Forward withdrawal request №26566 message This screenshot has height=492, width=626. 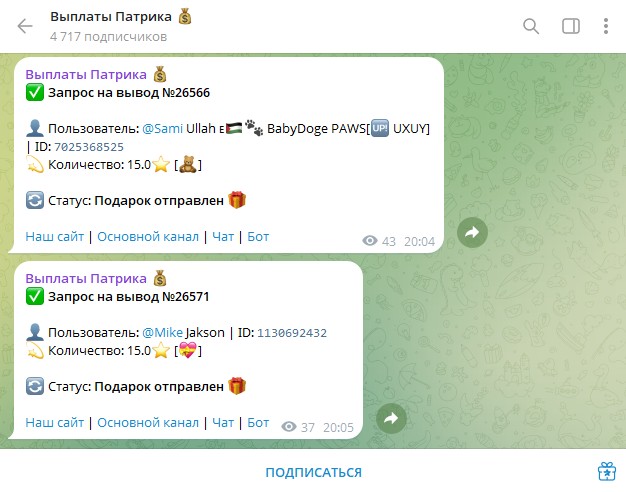tap(472, 232)
